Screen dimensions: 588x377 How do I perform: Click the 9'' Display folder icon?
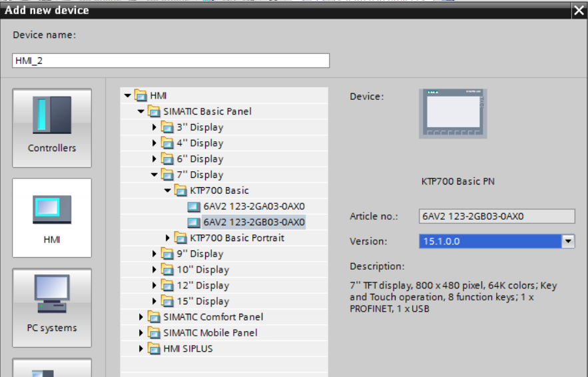[167, 254]
